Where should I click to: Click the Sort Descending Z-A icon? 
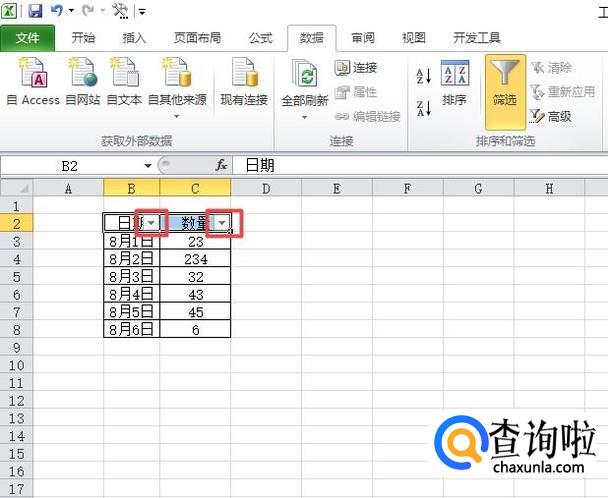[423, 107]
